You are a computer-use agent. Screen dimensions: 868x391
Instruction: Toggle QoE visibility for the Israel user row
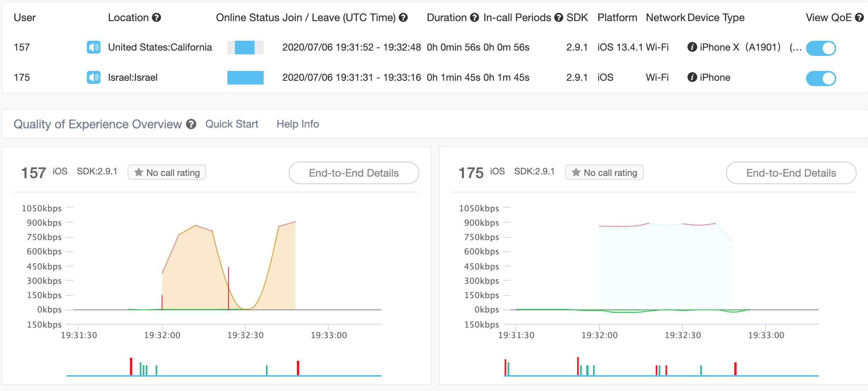[822, 79]
